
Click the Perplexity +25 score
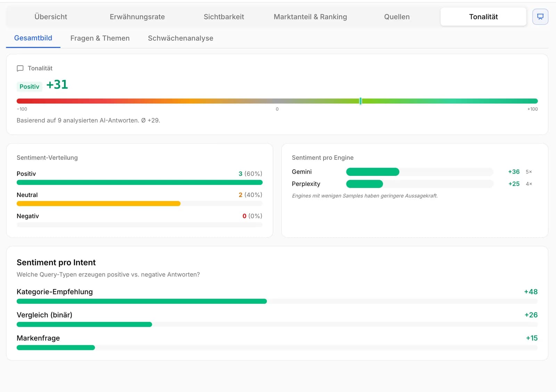pyautogui.click(x=514, y=184)
